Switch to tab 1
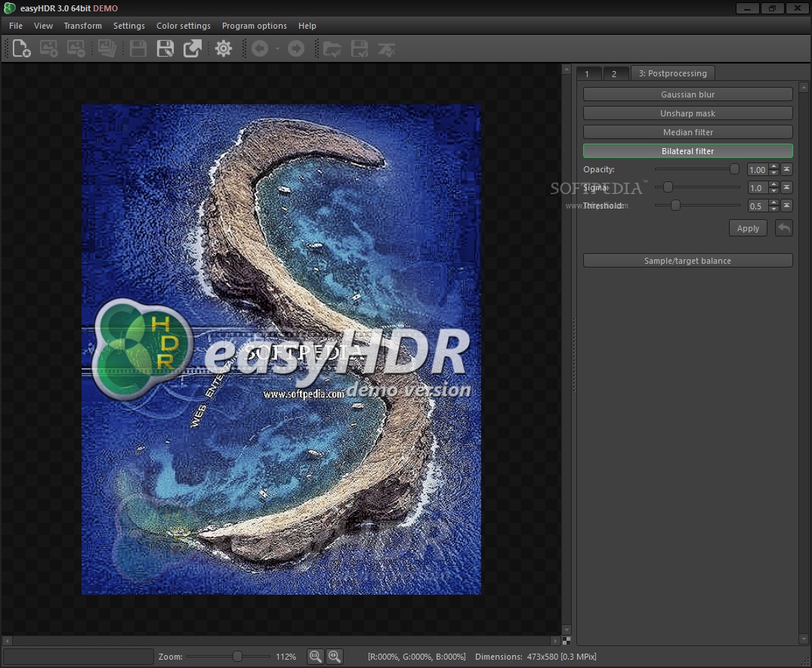The width and height of the screenshot is (812, 668). click(x=589, y=73)
